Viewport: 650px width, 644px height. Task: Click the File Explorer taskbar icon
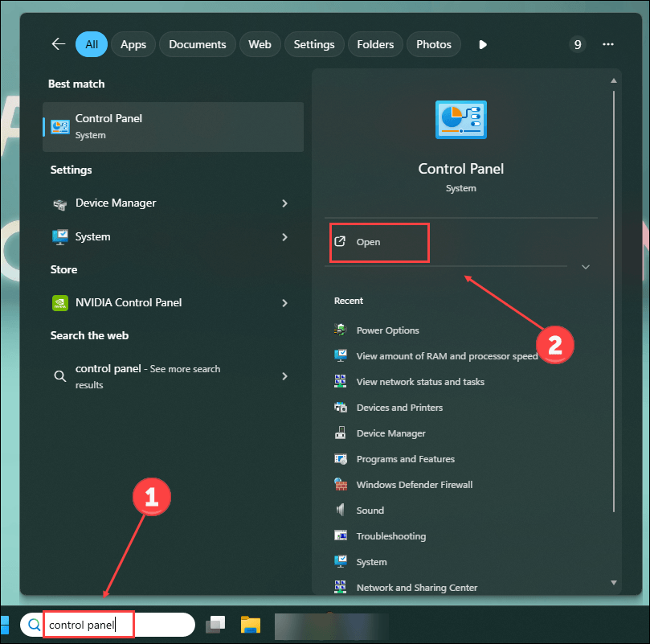(251, 625)
